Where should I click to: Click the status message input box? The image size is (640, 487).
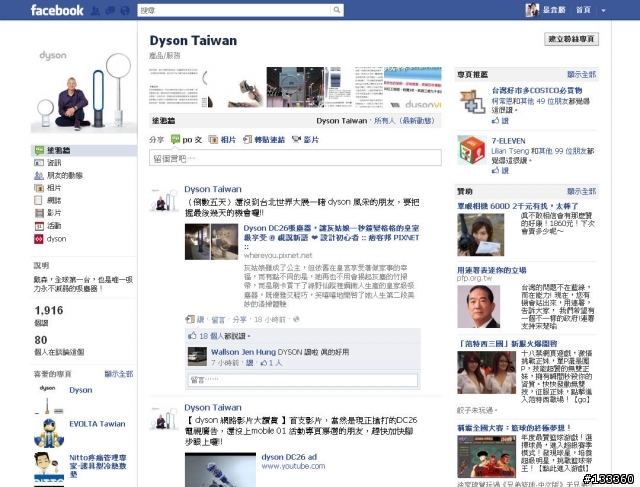(295, 158)
